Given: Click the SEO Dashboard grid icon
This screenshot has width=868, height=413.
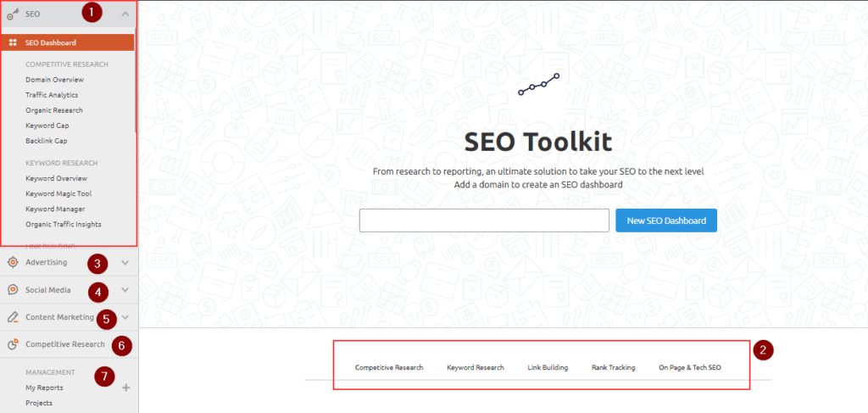Looking at the screenshot, I should (13, 42).
